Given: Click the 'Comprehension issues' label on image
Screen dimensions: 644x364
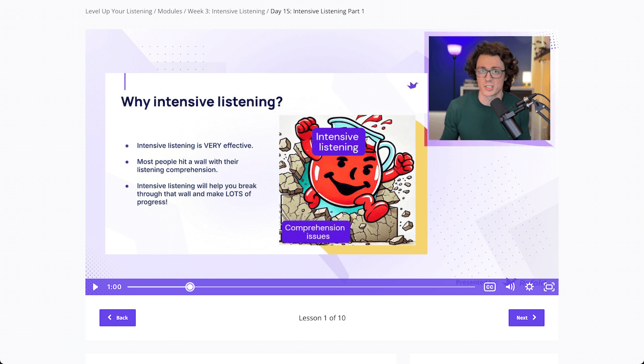Looking at the screenshot, I should coord(315,232).
